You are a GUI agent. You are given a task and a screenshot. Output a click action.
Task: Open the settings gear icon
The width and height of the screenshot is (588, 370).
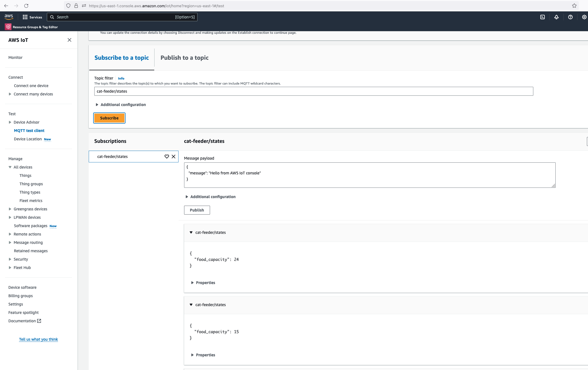click(x=584, y=17)
